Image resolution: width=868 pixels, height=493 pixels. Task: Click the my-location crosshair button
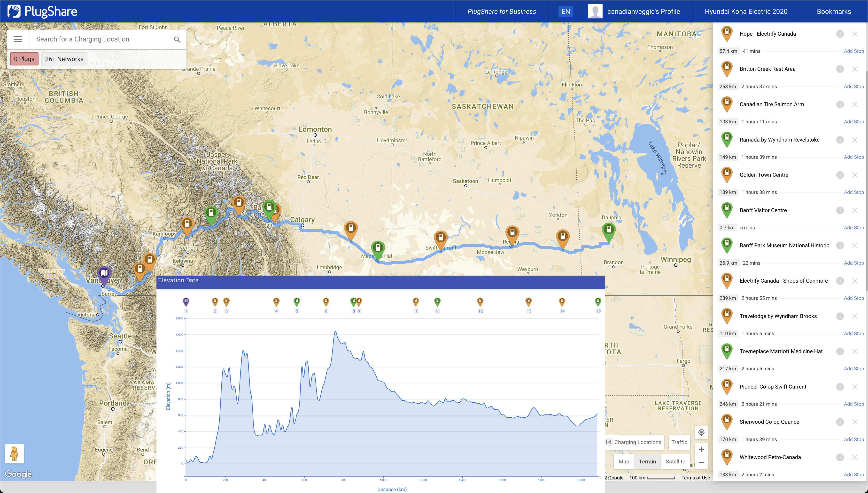(x=701, y=432)
